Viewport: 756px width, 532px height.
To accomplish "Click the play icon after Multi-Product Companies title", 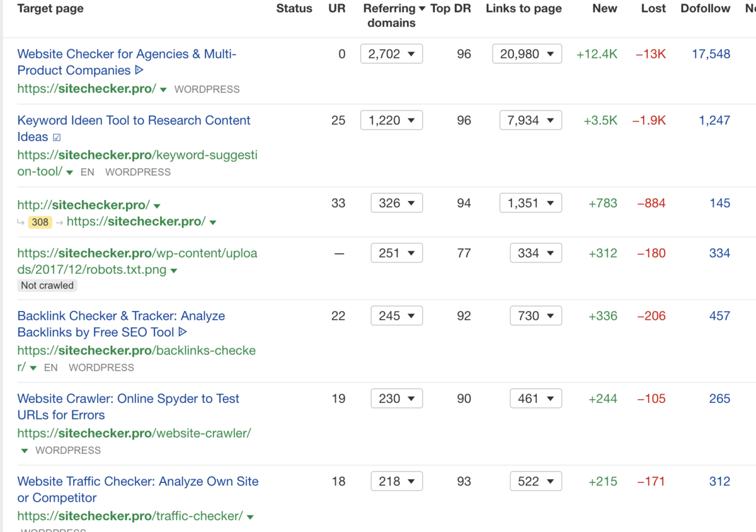I will pos(139,71).
